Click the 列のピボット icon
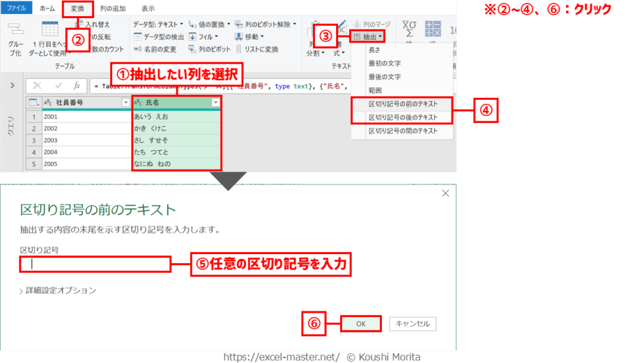This screenshot has width=644, height=363. coord(193,49)
